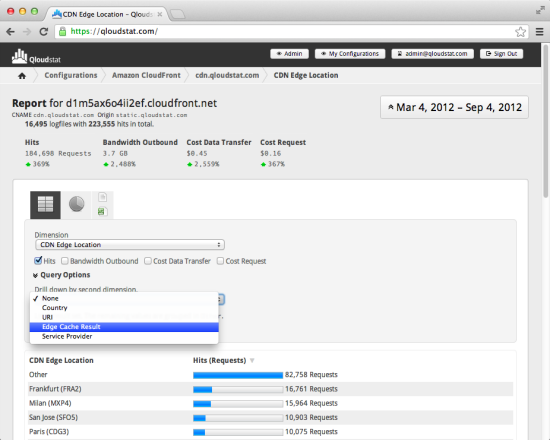Select URI in drill down list
This screenshot has width=550, height=440.
(x=124, y=317)
